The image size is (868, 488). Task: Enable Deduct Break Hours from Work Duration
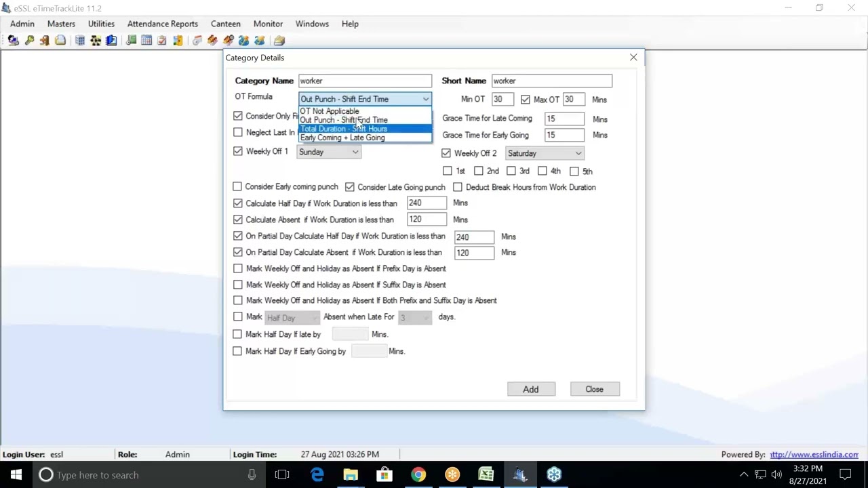pos(458,186)
